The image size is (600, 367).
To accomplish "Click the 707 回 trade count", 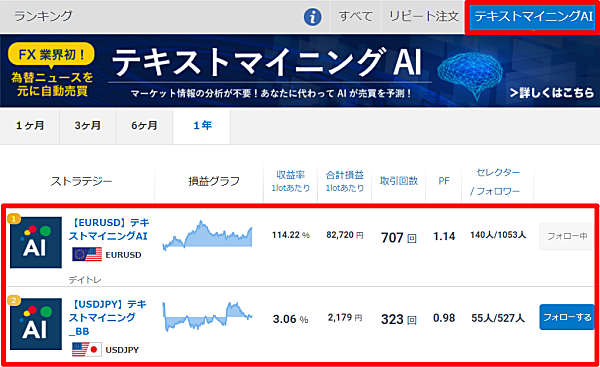I will coord(398,238).
